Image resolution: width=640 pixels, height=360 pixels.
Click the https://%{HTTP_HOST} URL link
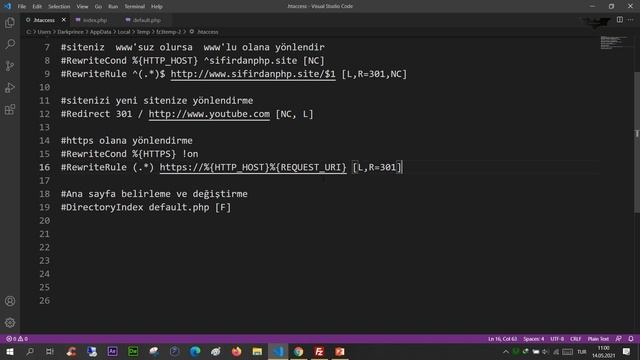(x=253, y=168)
